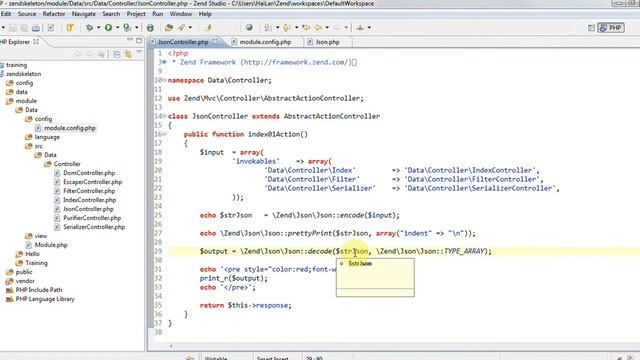Close the JsonController.php editor tab

coord(215,42)
